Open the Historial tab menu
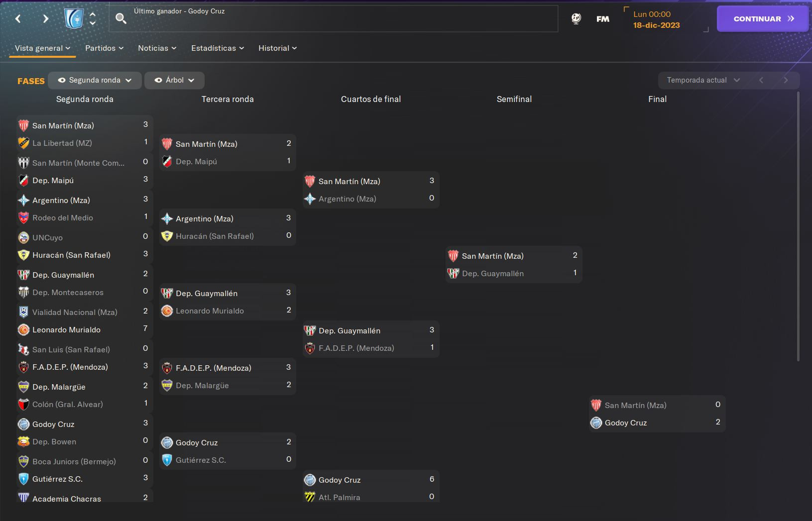 (x=277, y=48)
